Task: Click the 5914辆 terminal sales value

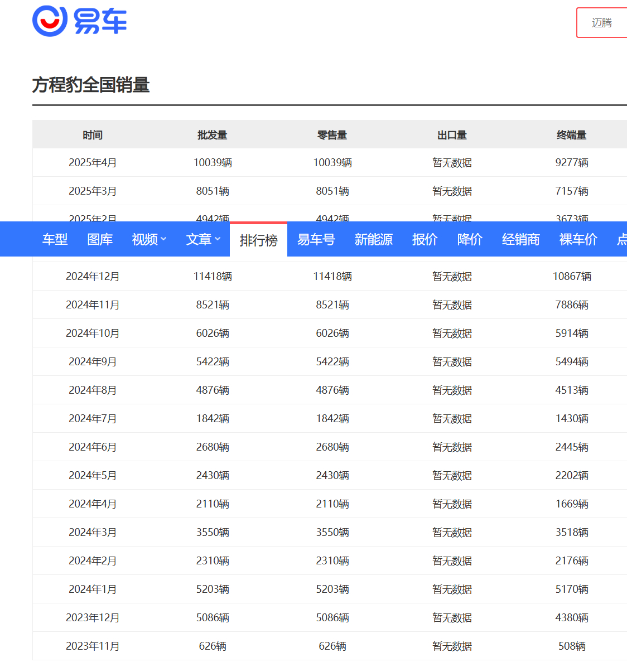Action: tap(572, 333)
